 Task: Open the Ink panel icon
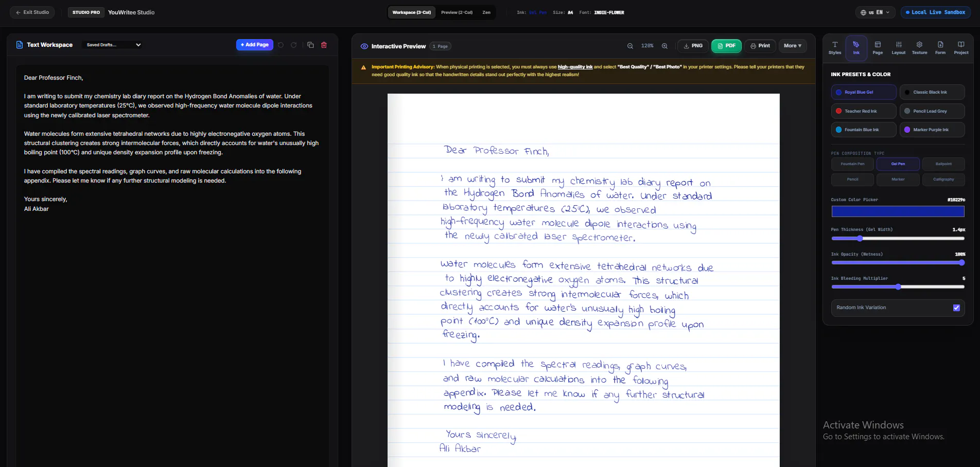(856, 48)
